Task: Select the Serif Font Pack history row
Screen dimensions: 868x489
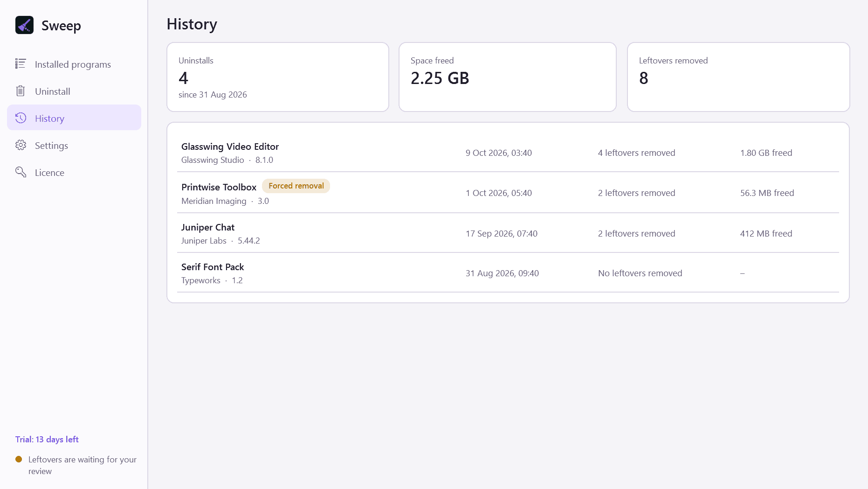Action: tap(508, 273)
